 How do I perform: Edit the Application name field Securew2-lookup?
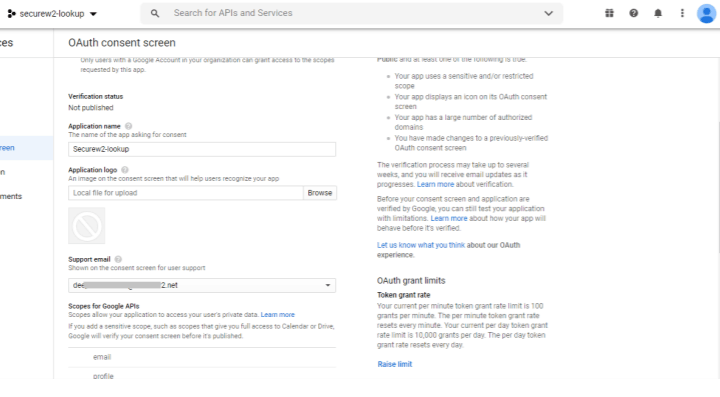pos(202,149)
